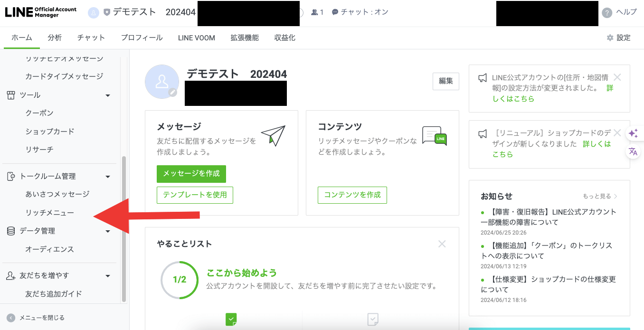Open the LINE VOOM tab
The height and width of the screenshot is (330, 644).
point(197,38)
